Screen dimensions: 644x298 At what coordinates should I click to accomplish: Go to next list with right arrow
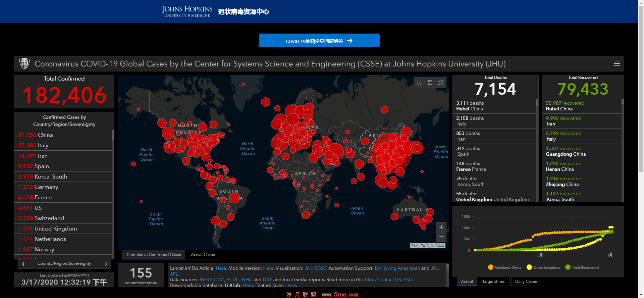106,264
